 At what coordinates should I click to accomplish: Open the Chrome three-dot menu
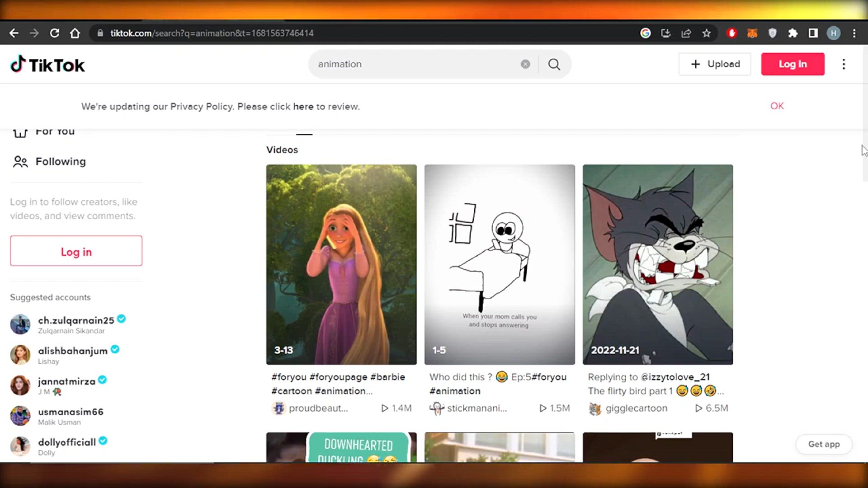(854, 33)
